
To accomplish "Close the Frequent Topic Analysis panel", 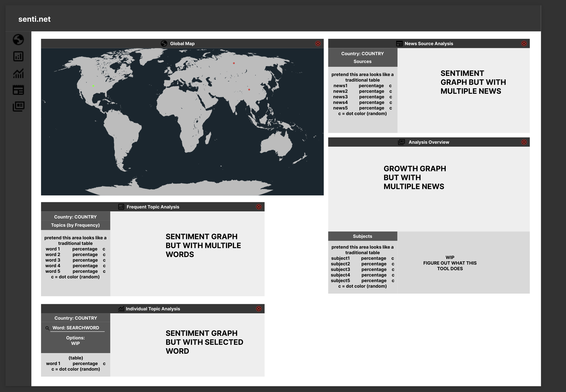I will (x=258, y=207).
